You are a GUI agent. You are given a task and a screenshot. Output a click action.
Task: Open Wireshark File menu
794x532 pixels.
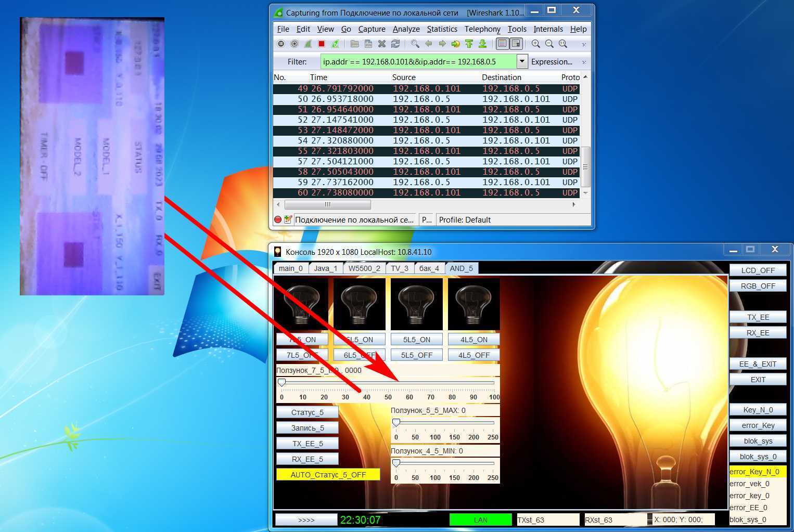tap(283, 29)
